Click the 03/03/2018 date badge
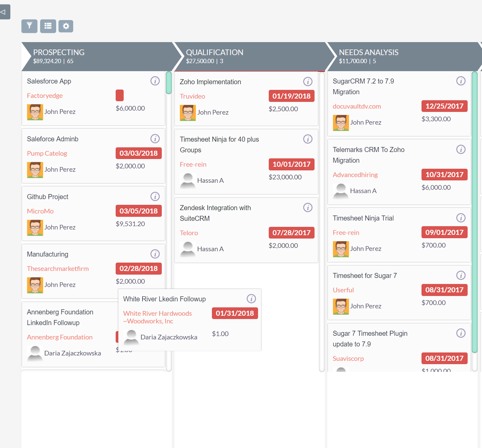This screenshot has height=448, width=482. (139, 153)
